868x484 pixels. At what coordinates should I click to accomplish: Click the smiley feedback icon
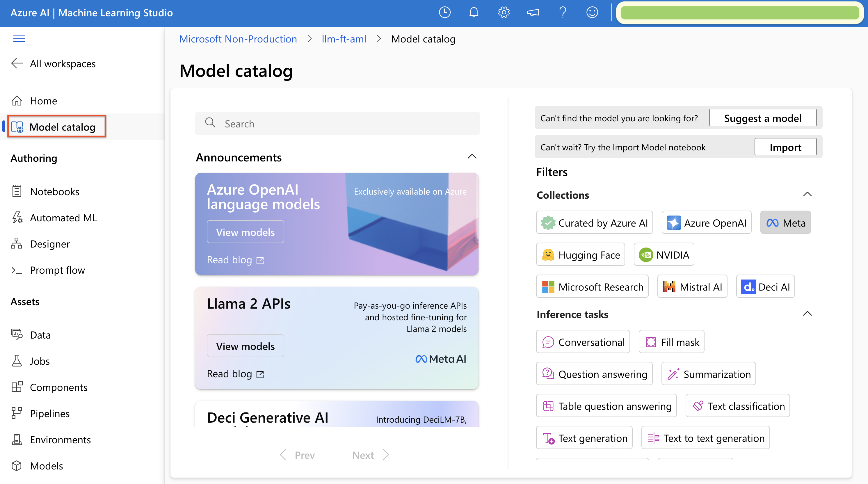592,13
